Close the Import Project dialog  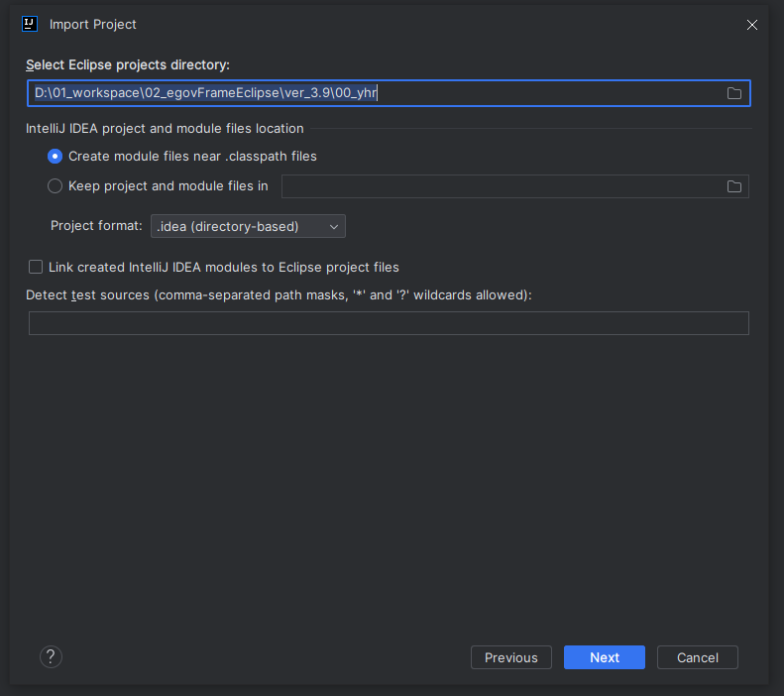[x=752, y=25]
